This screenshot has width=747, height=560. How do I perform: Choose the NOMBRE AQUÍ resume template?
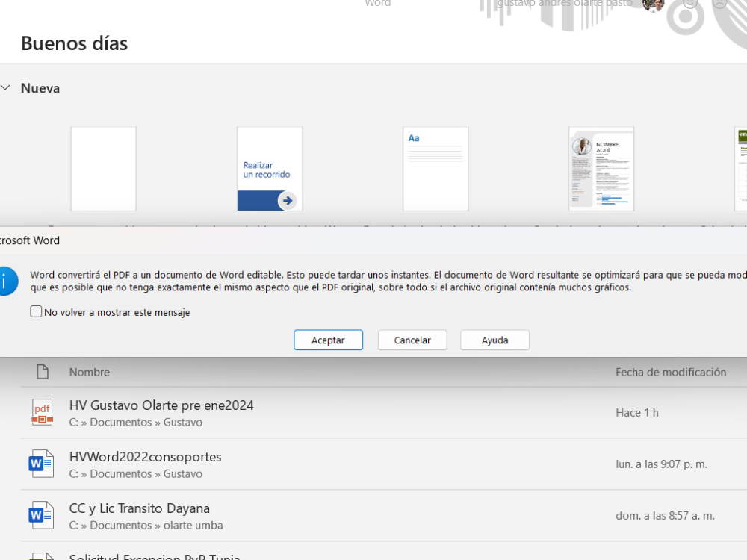coord(601,169)
